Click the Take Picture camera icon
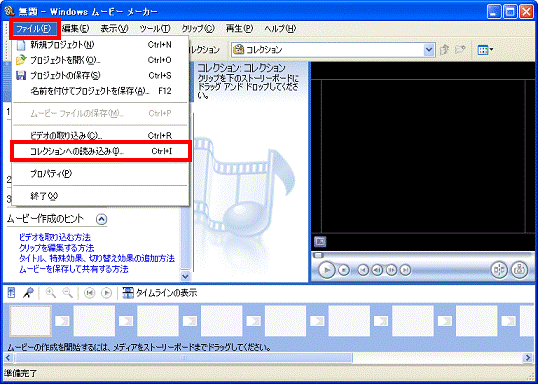The height and width of the screenshot is (384, 538). [x=520, y=270]
